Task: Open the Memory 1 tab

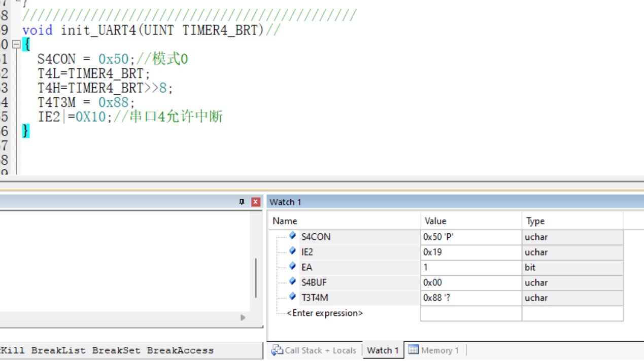Action: point(434,350)
